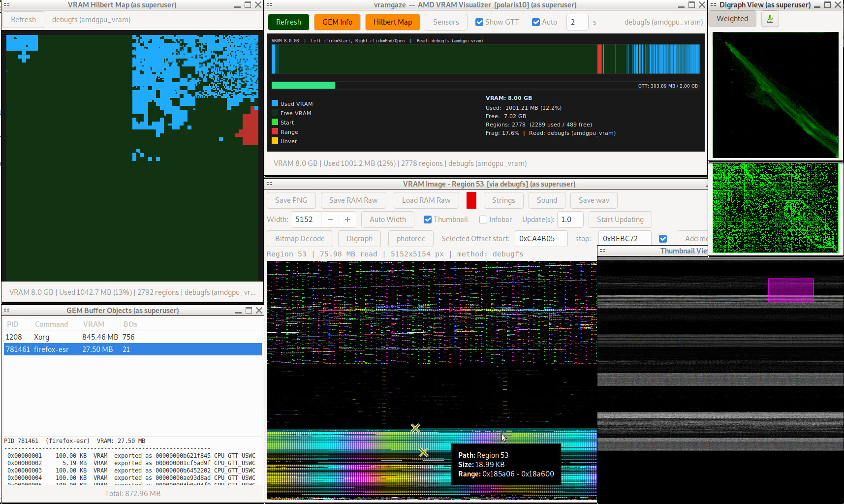This screenshot has width=844, height=504.
Task: Uncheck the Auto refresh checkbox
Action: 536,22
